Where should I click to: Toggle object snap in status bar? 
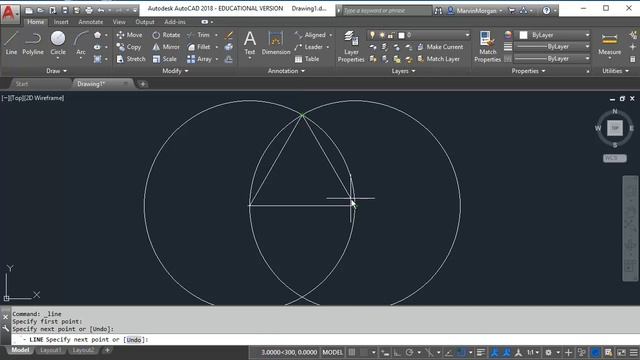coord(461,352)
